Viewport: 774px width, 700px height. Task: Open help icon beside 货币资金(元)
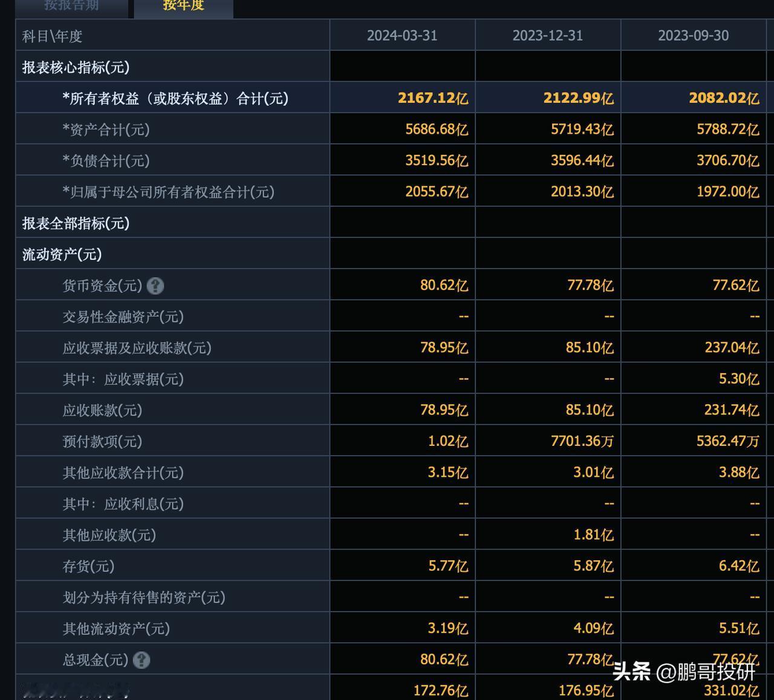(155, 286)
